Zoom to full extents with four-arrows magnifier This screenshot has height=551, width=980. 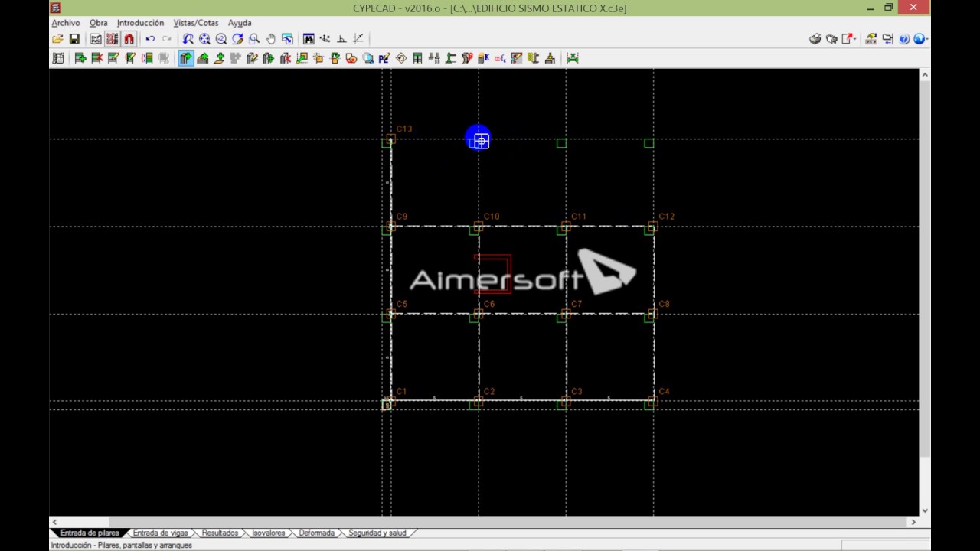[x=204, y=39]
